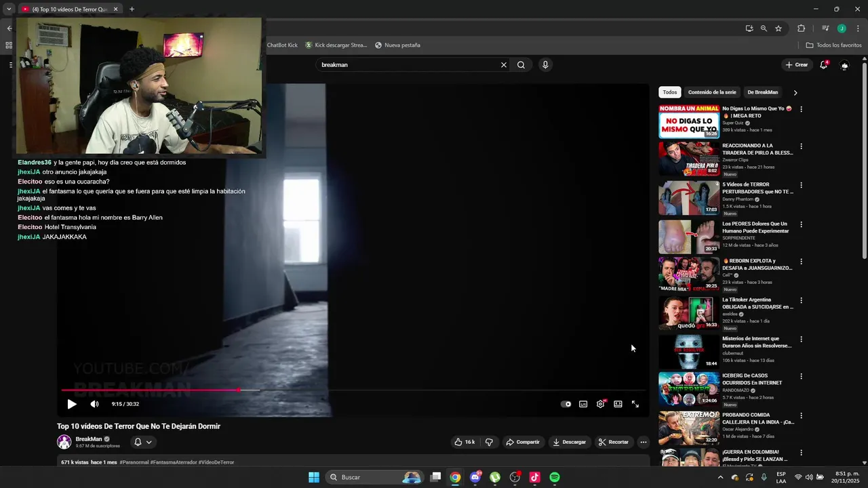The width and height of the screenshot is (868, 488).
Task: Start voice search with microphone
Action: click(545, 65)
